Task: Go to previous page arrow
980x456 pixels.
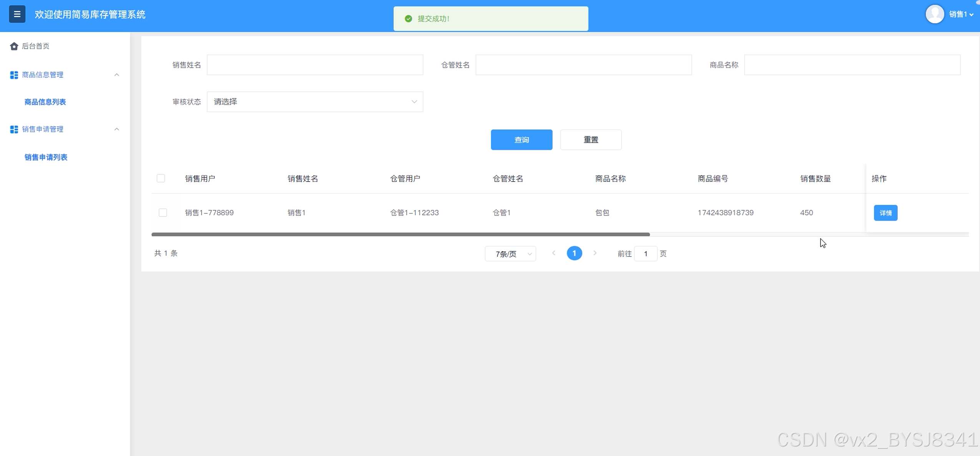Action: pyautogui.click(x=554, y=253)
